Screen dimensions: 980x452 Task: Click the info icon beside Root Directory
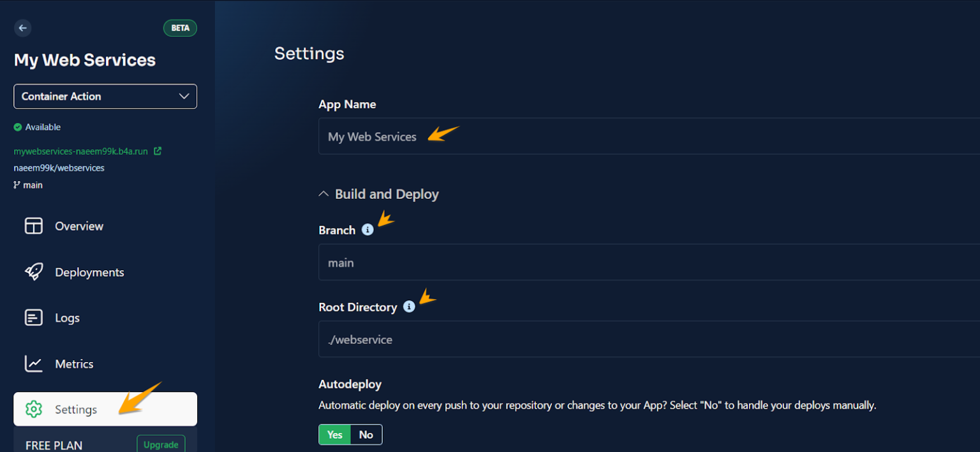[x=409, y=307]
